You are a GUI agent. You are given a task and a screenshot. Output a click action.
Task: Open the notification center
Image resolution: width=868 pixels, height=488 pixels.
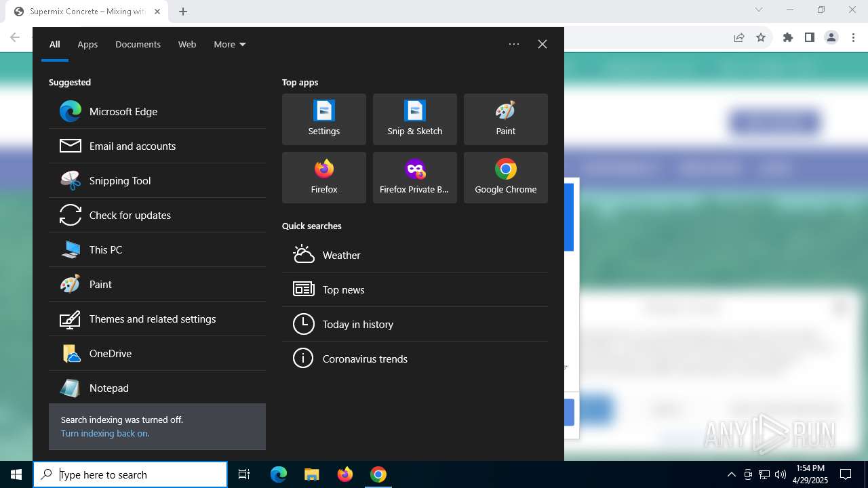click(846, 474)
